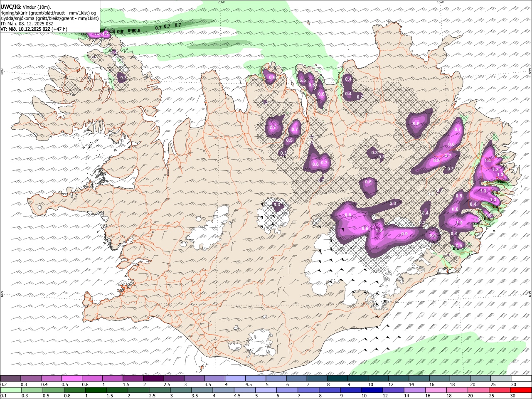Click the 20W longitude label at the top

click(221, 2)
